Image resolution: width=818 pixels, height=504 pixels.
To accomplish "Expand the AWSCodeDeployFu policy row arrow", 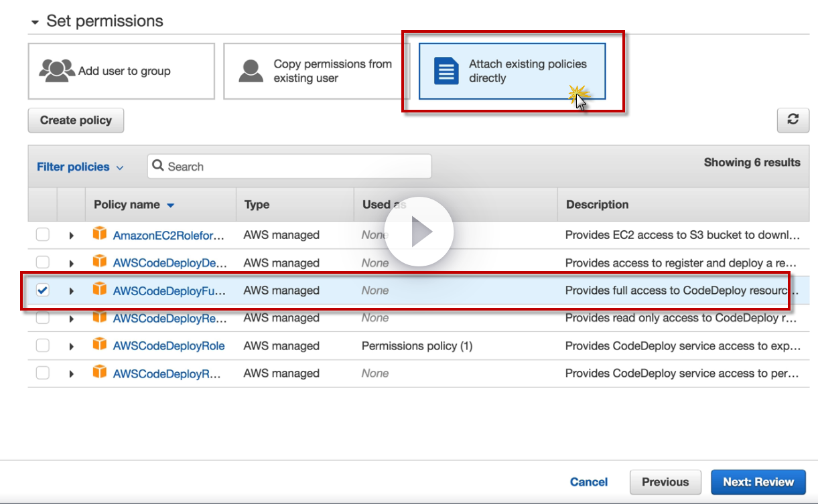I will tap(72, 291).
